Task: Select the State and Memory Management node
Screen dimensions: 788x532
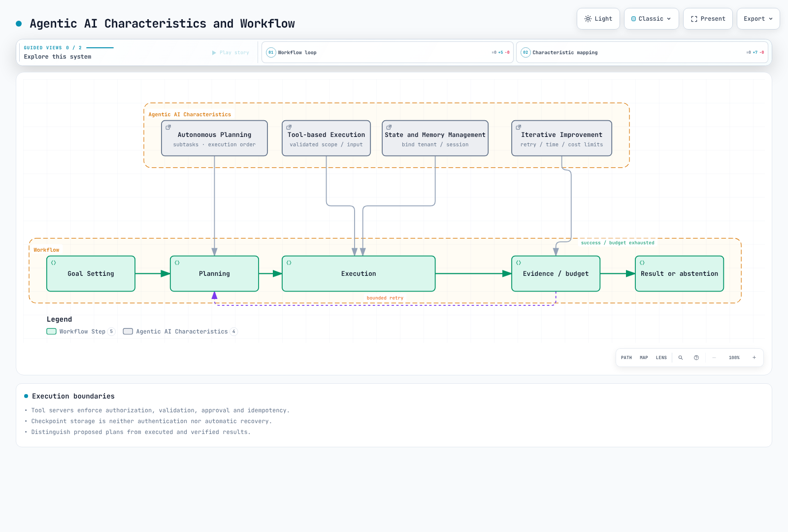Action: [435, 138]
